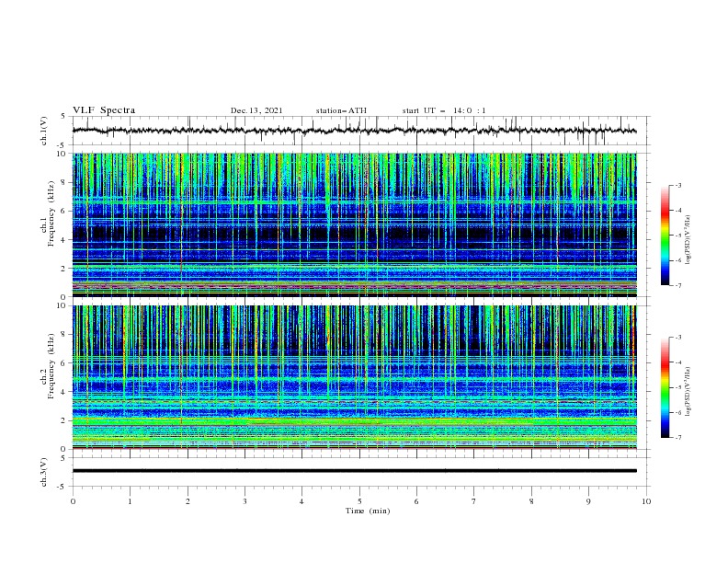Click the time axis tick label "5"
This screenshot has width=728, height=563.
[x=359, y=501]
